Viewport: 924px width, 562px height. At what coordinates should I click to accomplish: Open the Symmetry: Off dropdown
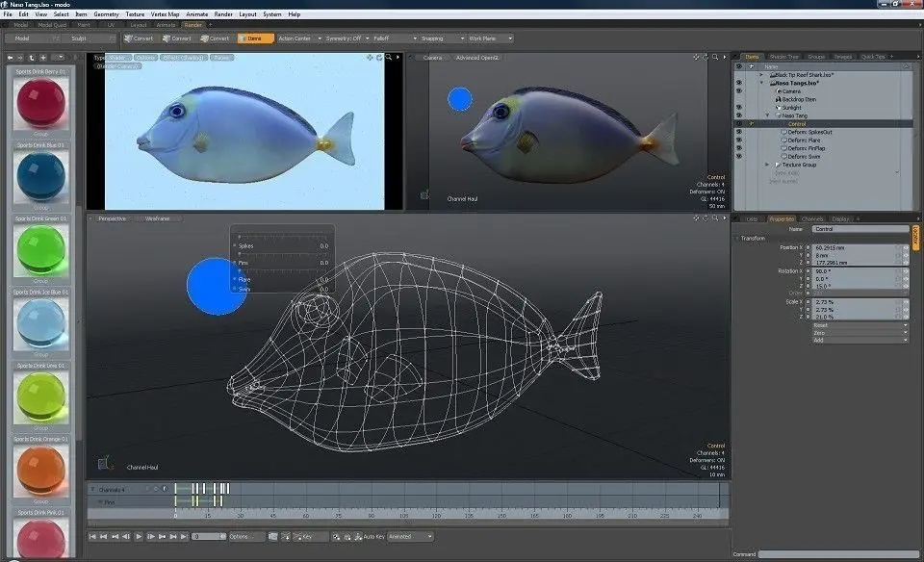(x=347, y=38)
